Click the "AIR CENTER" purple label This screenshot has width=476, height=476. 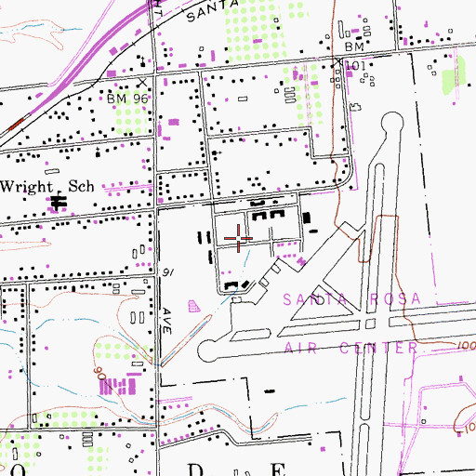pyautogui.click(x=351, y=348)
